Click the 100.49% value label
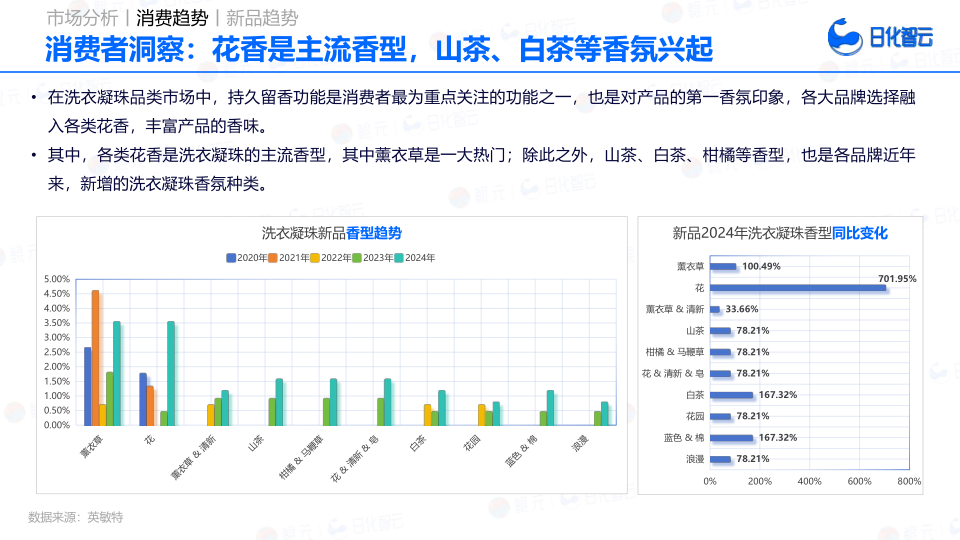The image size is (960, 540). point(761,266)
